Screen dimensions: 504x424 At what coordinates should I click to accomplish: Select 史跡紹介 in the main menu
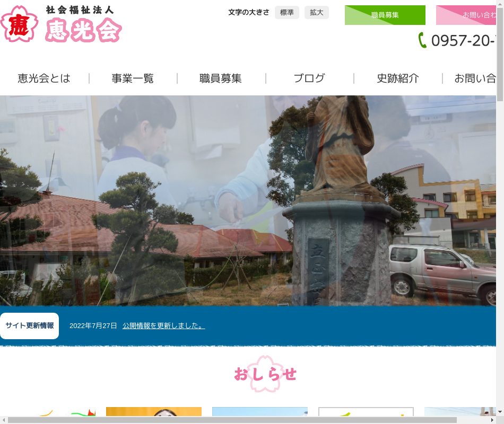[x=398, y=78]
